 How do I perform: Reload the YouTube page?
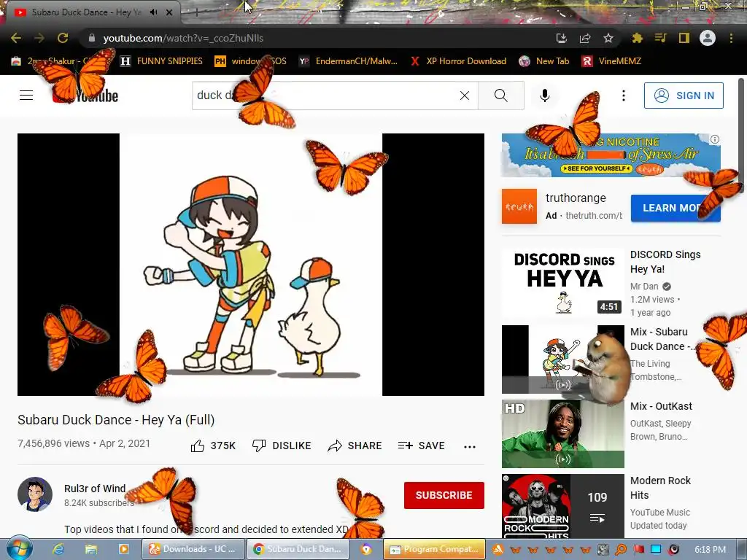[63, 38]
